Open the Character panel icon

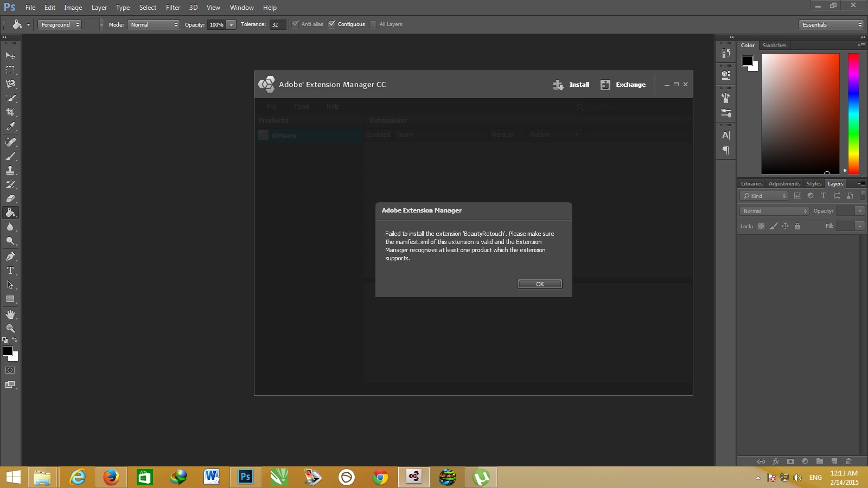[x=726, y=136]
